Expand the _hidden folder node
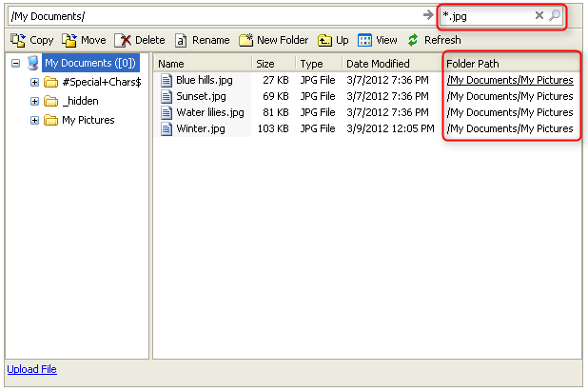 point(34,101)
